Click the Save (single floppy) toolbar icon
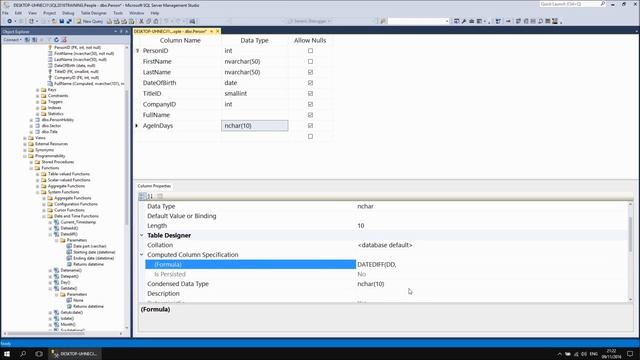 [62, 21]
